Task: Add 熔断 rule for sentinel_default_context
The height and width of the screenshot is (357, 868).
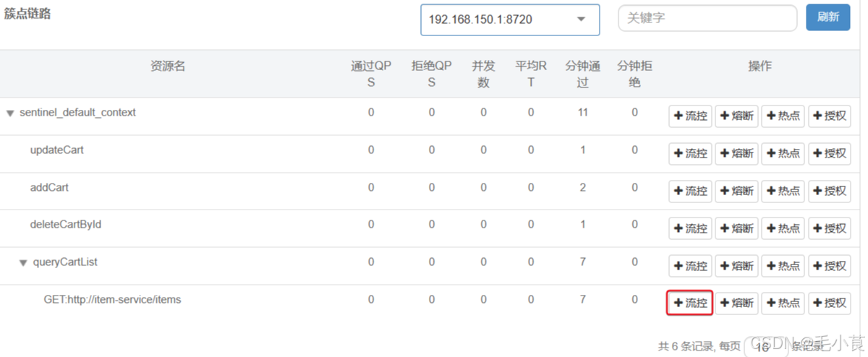Action: click(736, 116)
